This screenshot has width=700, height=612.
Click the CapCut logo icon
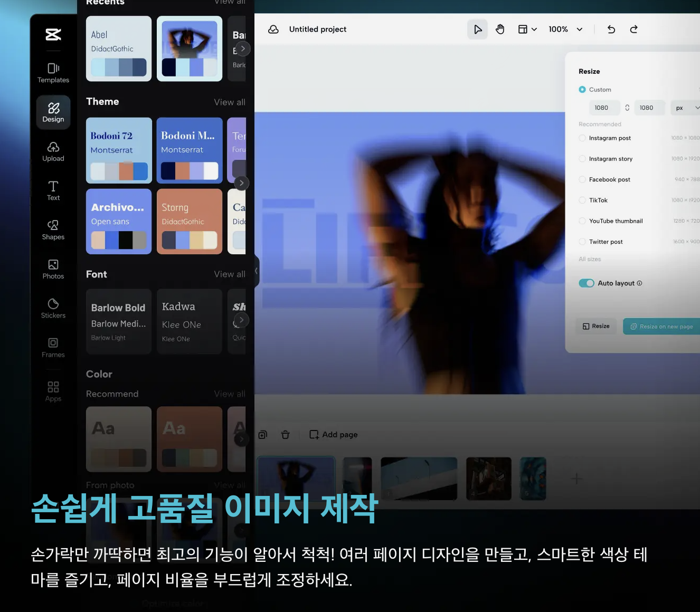[53, 35]
